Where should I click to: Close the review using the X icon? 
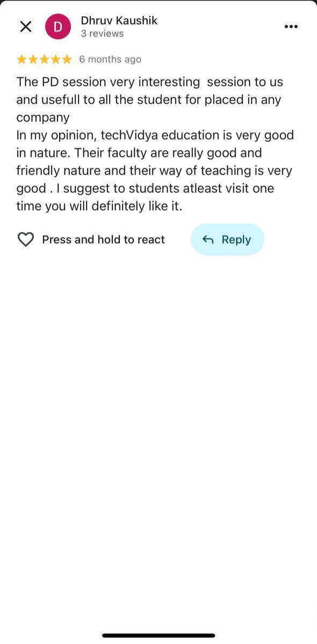[x=26, y=26]
